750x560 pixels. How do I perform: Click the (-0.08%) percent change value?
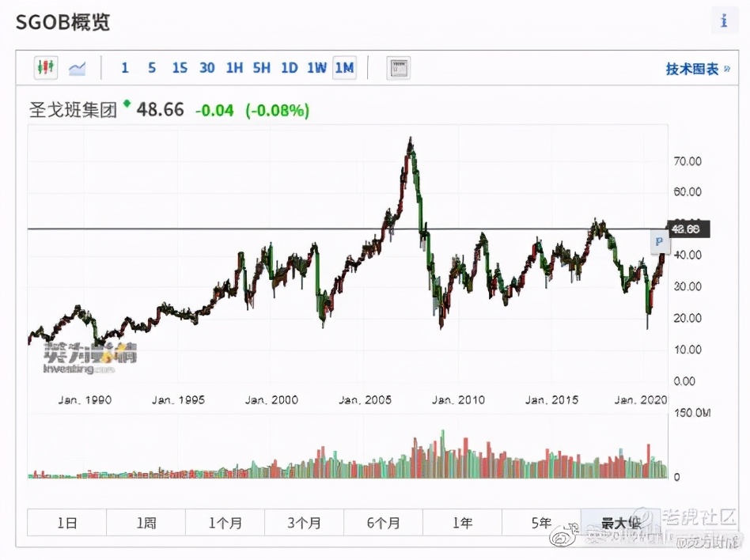(278, 111)
